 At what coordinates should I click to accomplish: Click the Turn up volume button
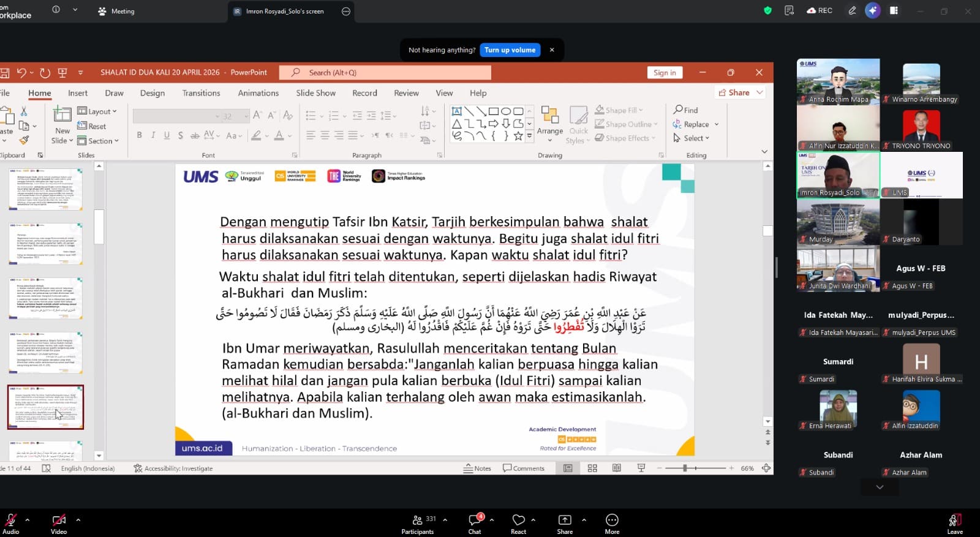pos(510,50)
